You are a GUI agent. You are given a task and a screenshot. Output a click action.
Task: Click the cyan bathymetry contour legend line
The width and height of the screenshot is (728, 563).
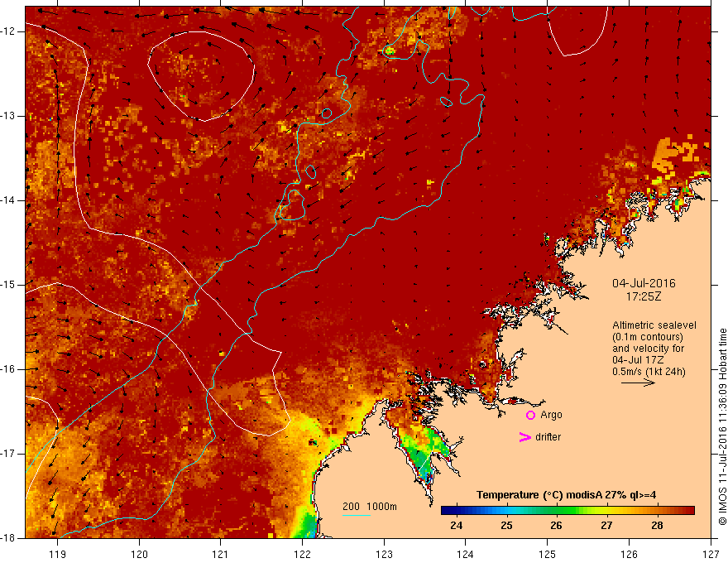click(x=356, y=515)
